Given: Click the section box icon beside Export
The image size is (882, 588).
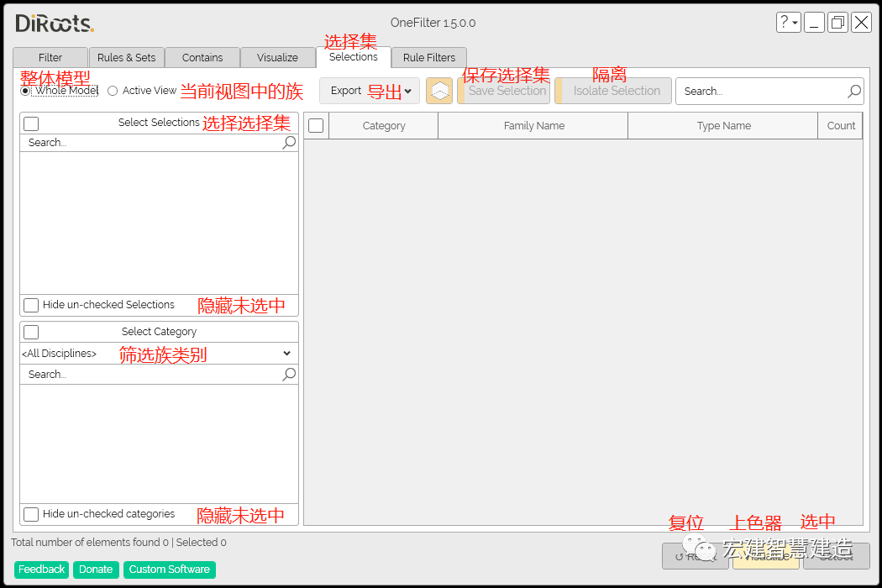Looking at the screenshot, I should pos(439,91).
